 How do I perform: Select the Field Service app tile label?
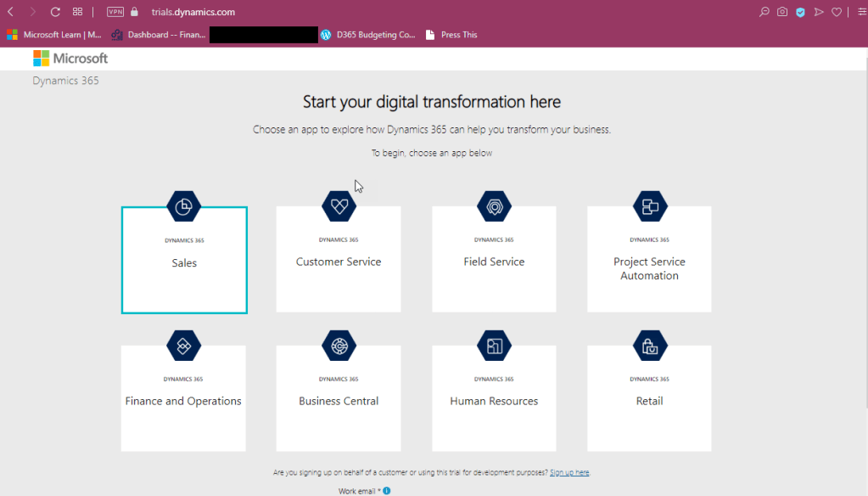pyautogui.click(x=494, y=262)
